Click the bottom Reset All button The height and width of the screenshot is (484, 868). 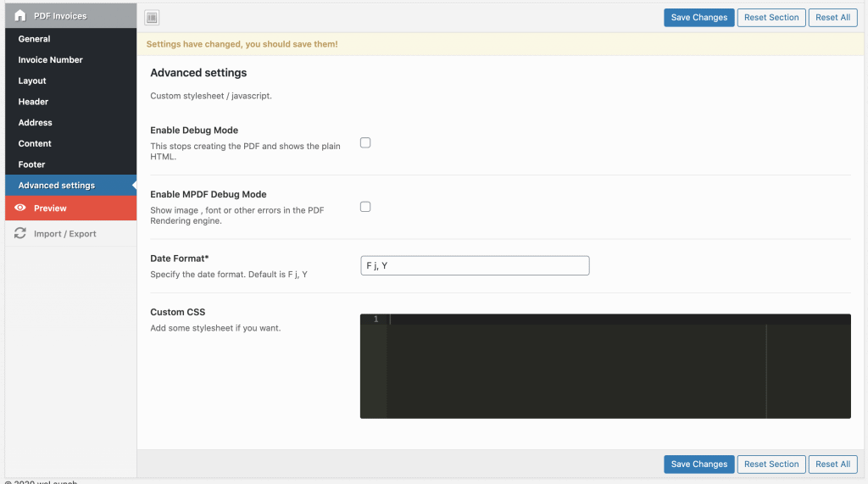[832, 465]
